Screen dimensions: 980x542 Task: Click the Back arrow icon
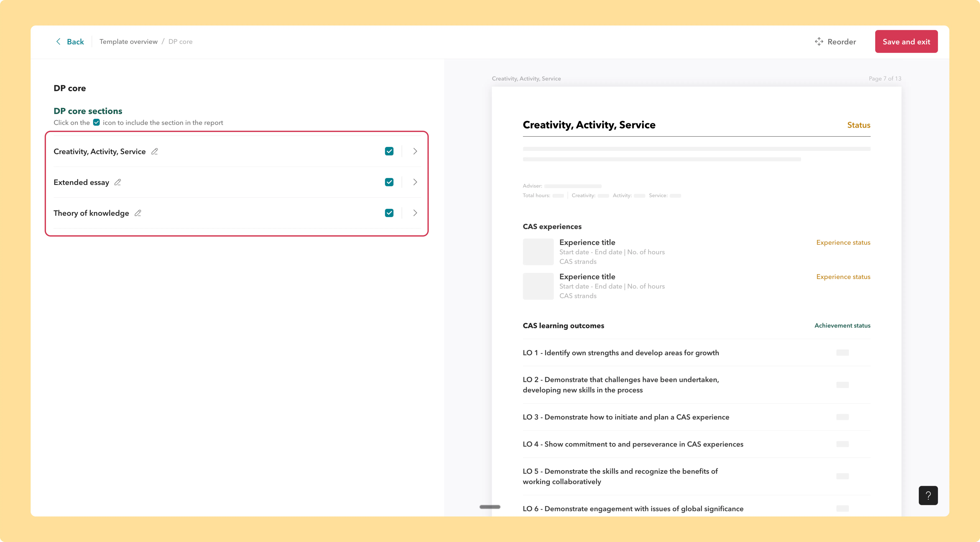[58, 41]
